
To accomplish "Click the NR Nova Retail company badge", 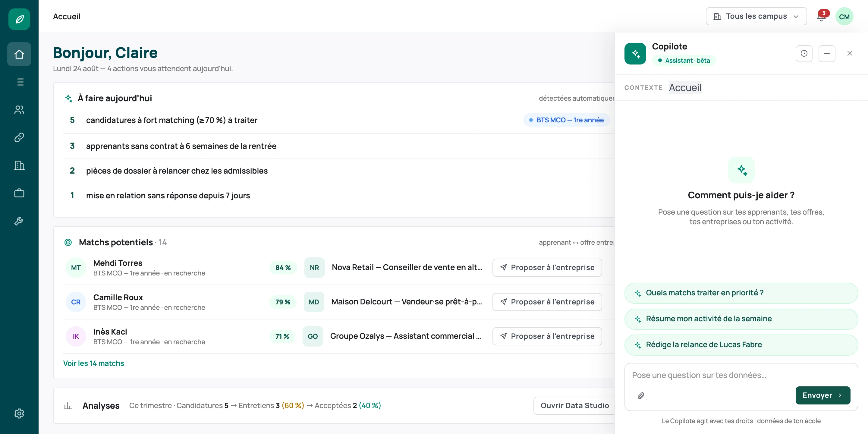I will [314, 268].
